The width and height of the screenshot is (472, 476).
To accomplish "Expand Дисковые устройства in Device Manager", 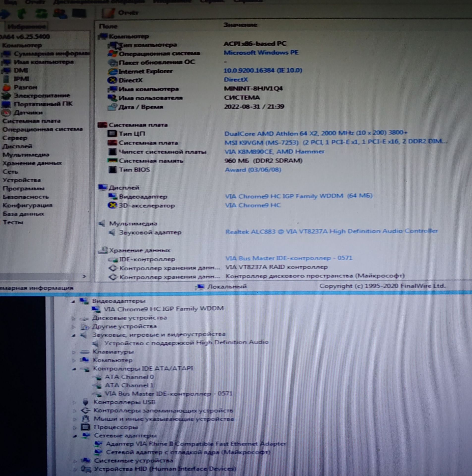I will (73, 318).
